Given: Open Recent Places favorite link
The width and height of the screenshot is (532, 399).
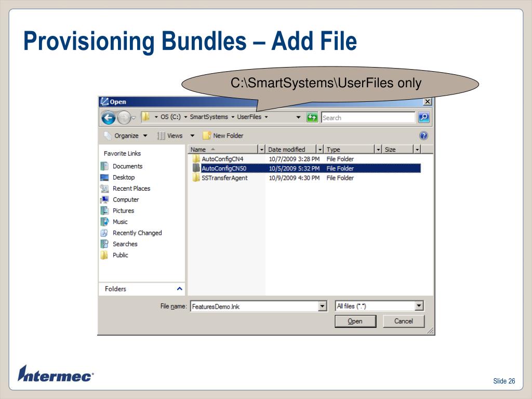Looking at the screenshot, I should [131, 189].
